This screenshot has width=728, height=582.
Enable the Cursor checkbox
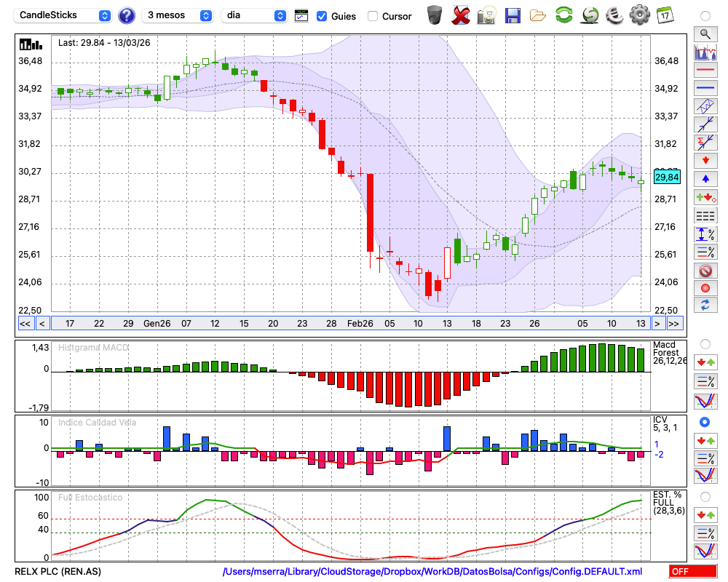372,16
